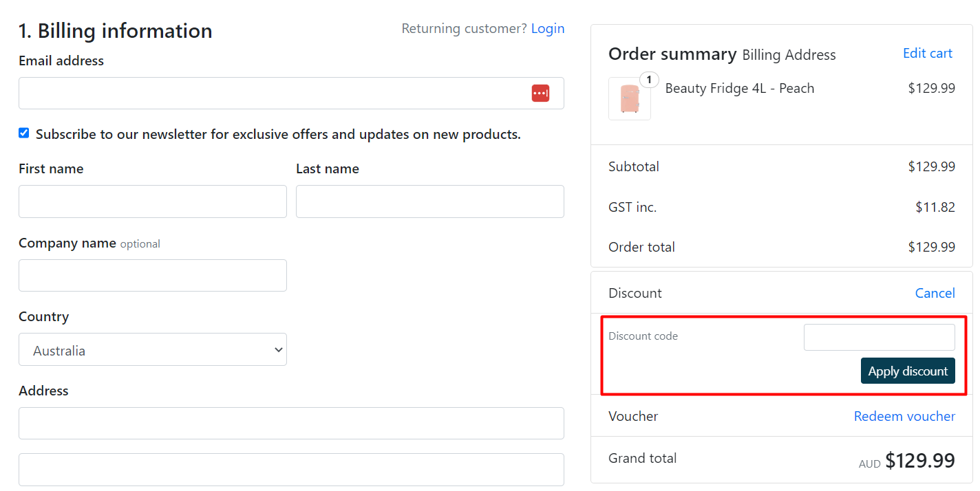Click the Apply discount button
This screenshot has width=980, height=491.
pyautogui.click(x=908, y=371)
